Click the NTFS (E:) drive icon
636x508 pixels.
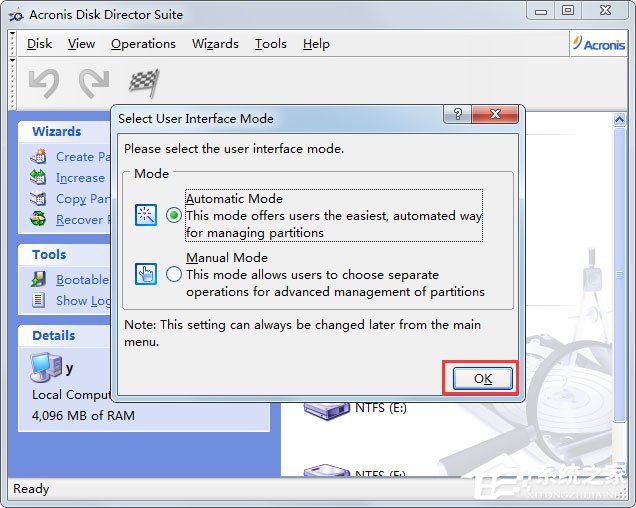coord(327,411)
